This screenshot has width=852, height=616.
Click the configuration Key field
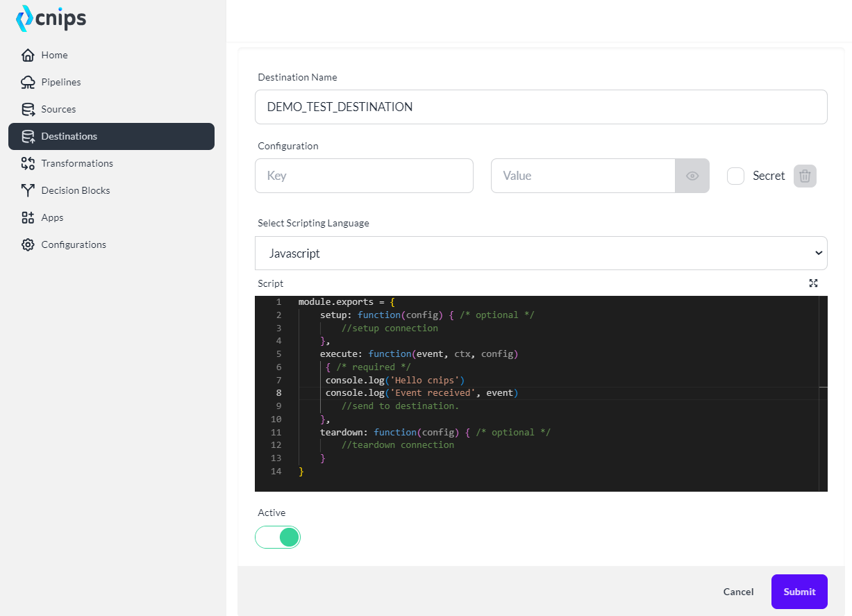click(x=364, y=176)
